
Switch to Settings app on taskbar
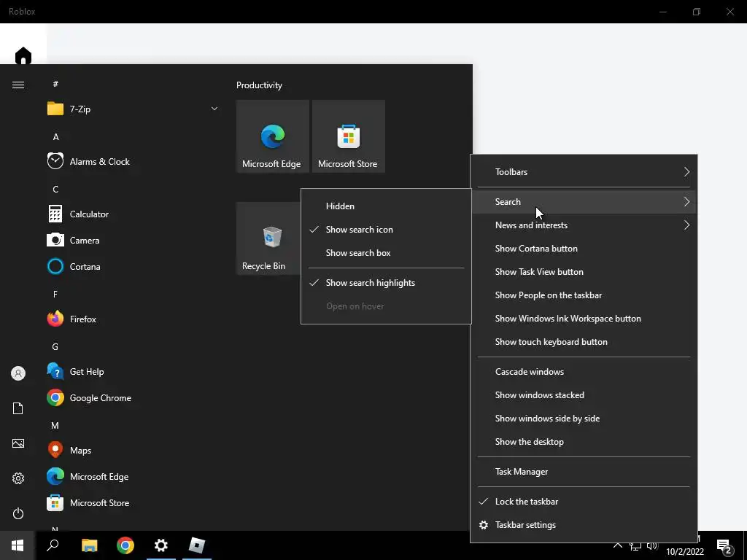click(161, 545)
